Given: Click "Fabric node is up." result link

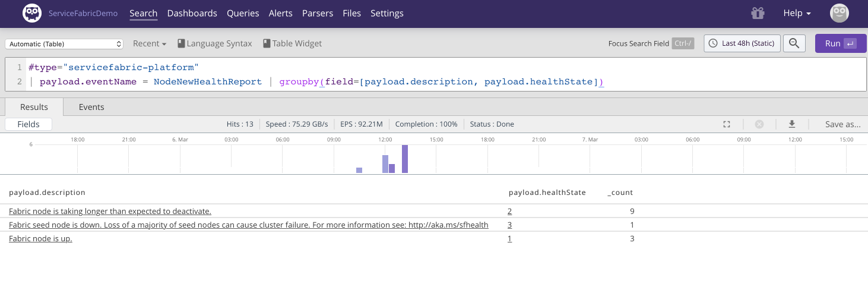Looking at the screenshot, I should click(40, 238).
